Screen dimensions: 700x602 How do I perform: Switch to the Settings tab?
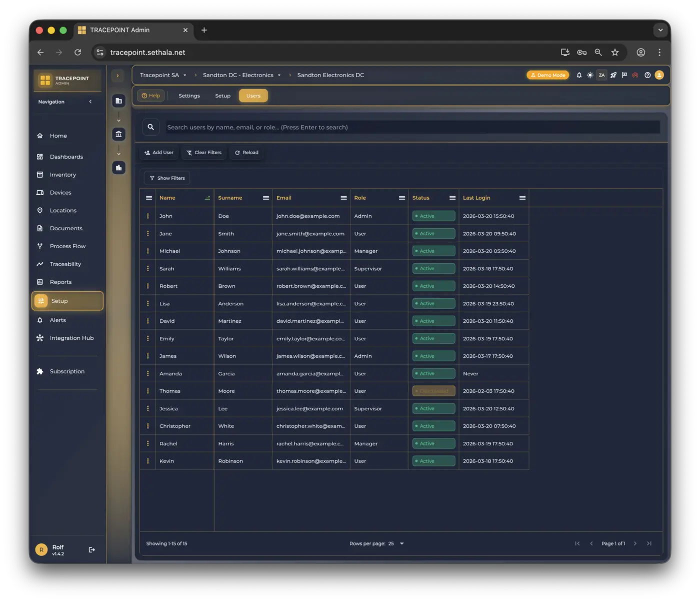pos(189,96)
